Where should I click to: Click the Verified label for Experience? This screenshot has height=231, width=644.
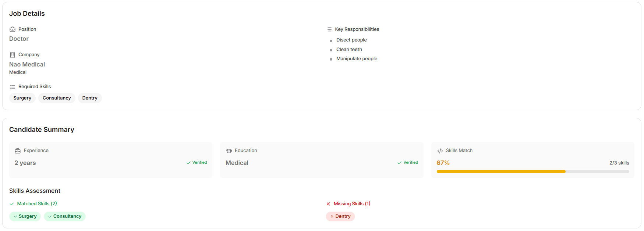coord(197,163)
